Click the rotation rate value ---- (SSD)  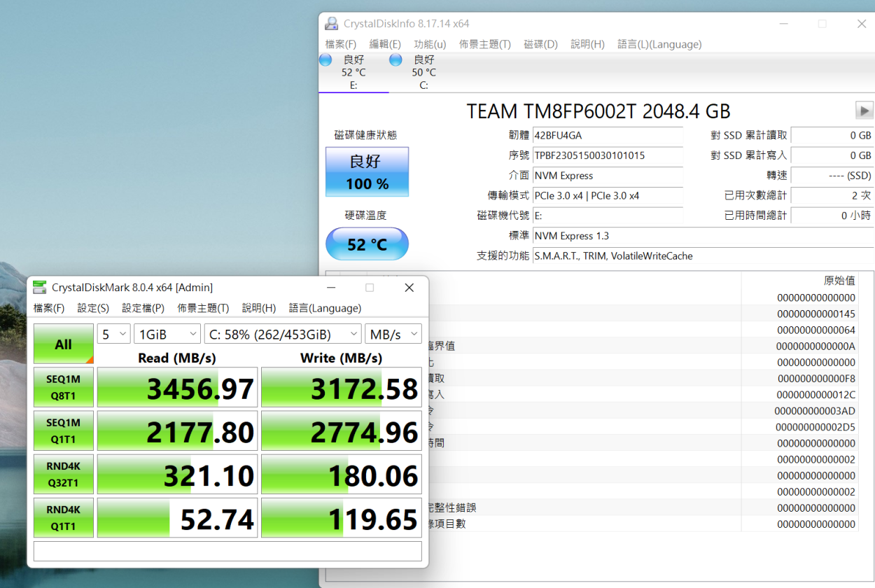click(832, 176)
